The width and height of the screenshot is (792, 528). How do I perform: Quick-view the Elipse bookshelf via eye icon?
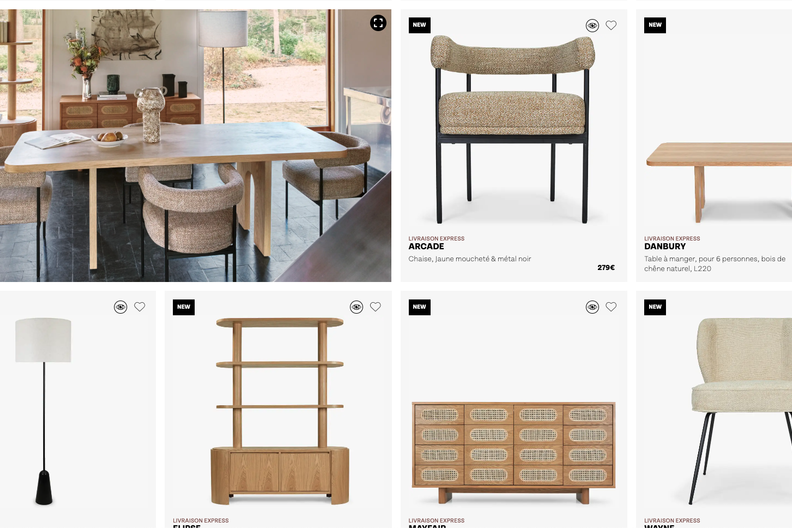pyautogui.click(x=356, y=307)
